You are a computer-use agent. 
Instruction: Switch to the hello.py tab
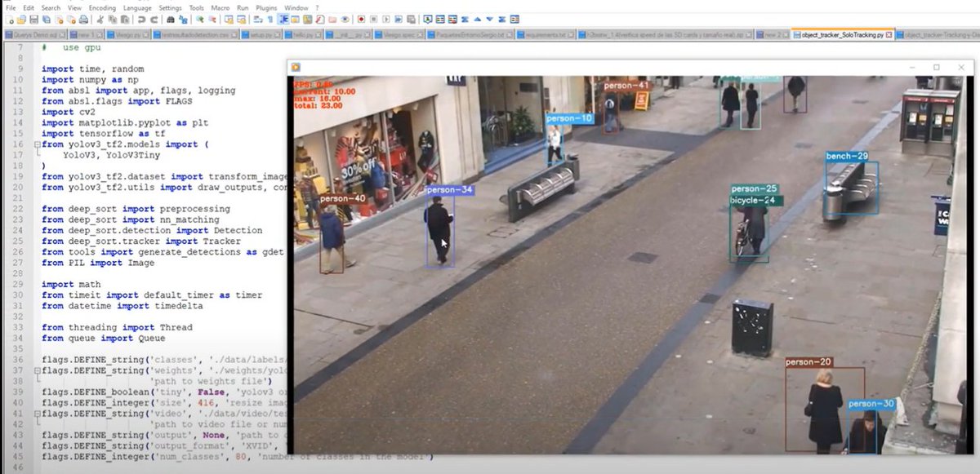[x=306, y=35]
